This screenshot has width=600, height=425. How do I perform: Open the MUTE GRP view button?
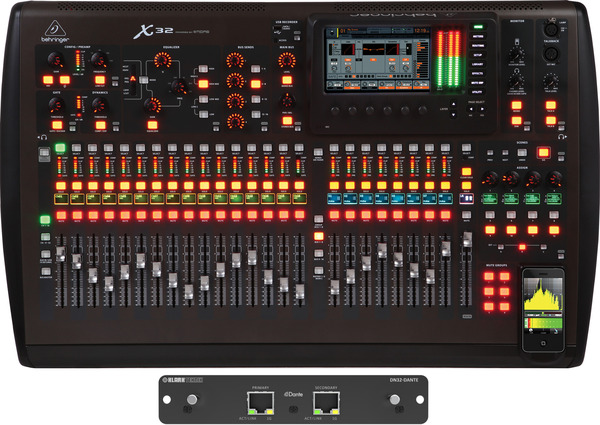(478, 82)
